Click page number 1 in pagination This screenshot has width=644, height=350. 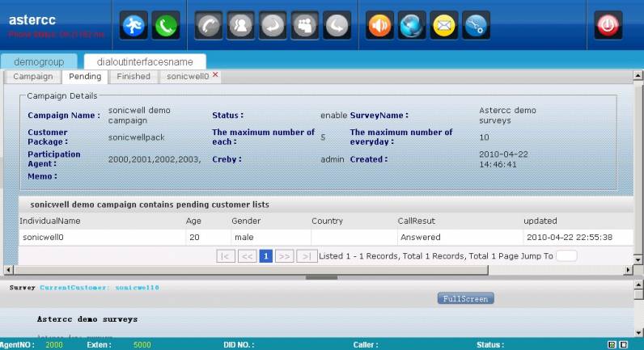tap(265, 256)
